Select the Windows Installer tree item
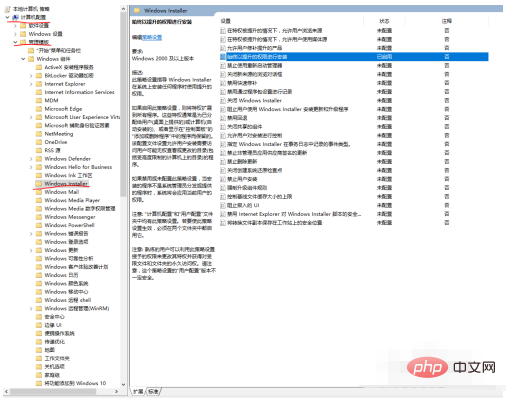The height and width of the screenshot is (400, 506). click(66, 184)
